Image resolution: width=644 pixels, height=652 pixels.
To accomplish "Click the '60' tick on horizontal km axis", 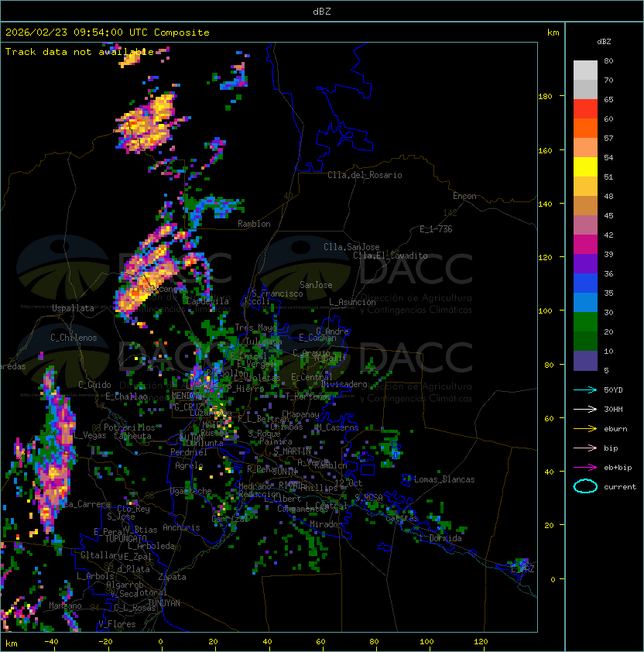I will point(320,642).
